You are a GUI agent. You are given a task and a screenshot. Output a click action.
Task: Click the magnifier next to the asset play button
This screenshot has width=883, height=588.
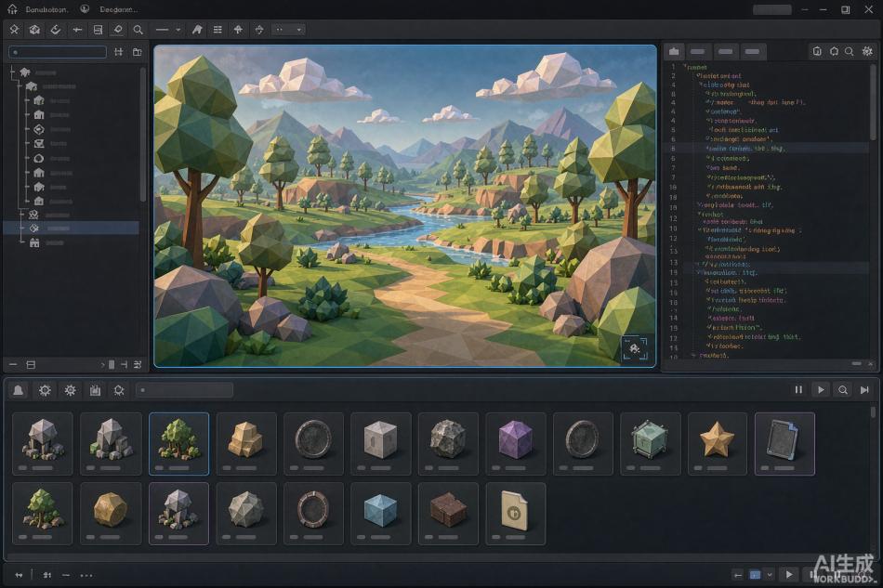843,390
